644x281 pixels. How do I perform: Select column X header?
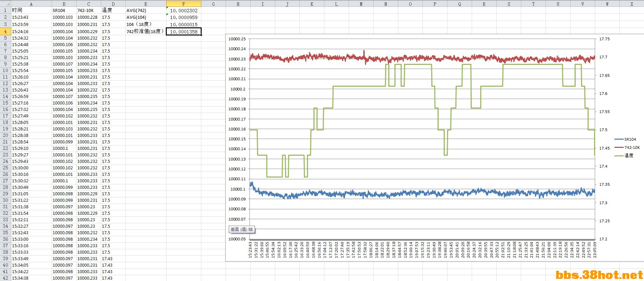[632, 4]
